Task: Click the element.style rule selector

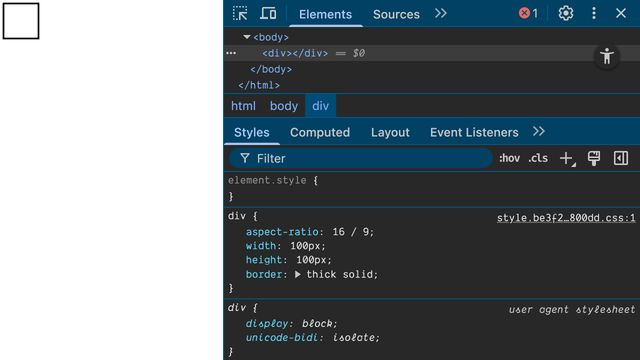Action: click(267, 180)
